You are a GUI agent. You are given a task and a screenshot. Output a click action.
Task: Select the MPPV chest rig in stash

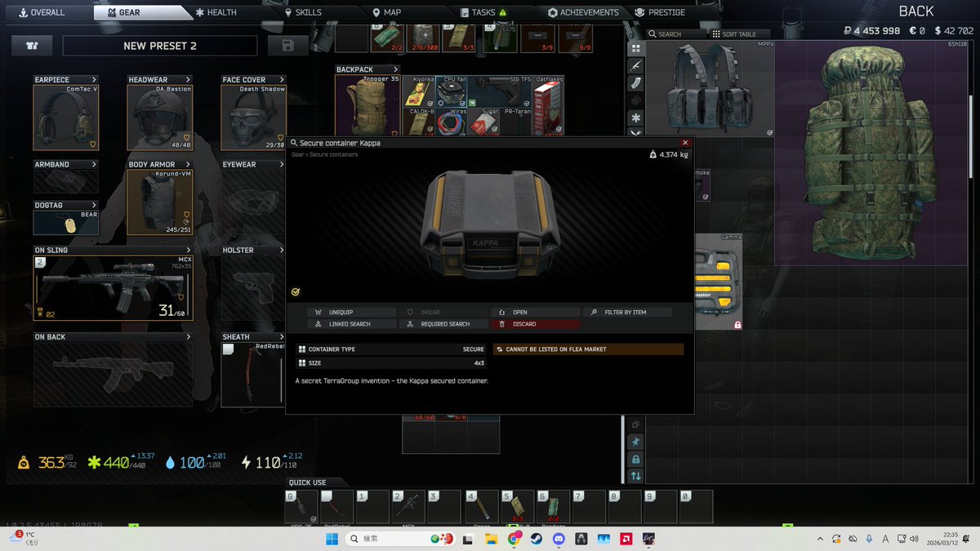tap(710, 88)
